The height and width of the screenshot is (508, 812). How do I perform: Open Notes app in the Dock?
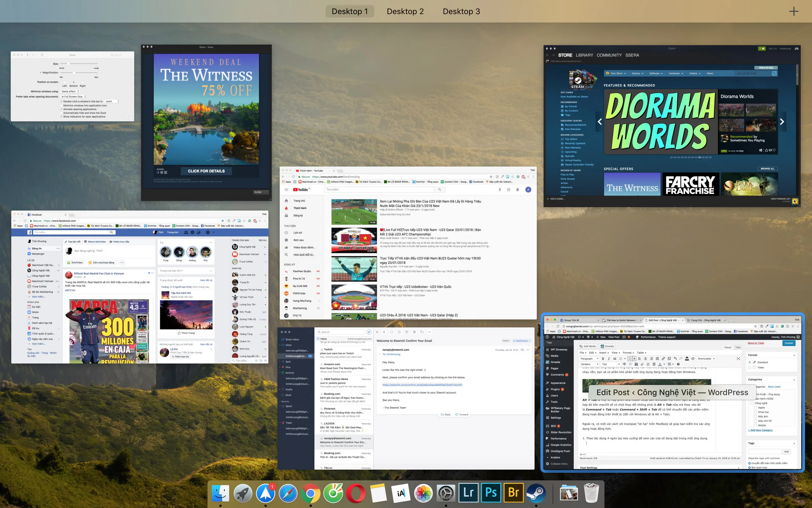[x=378, y=493]
